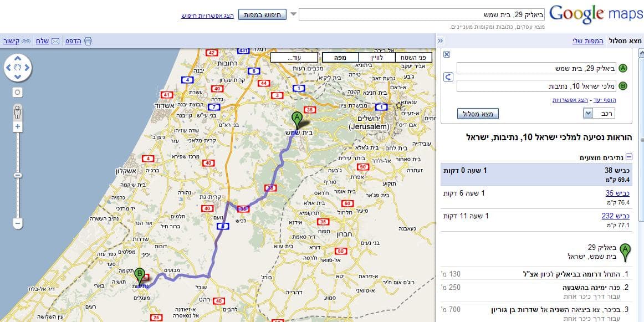This screenshot has height=322, width=644.
Task: Click the chain link icon
Action: click(x=26, y=41)
